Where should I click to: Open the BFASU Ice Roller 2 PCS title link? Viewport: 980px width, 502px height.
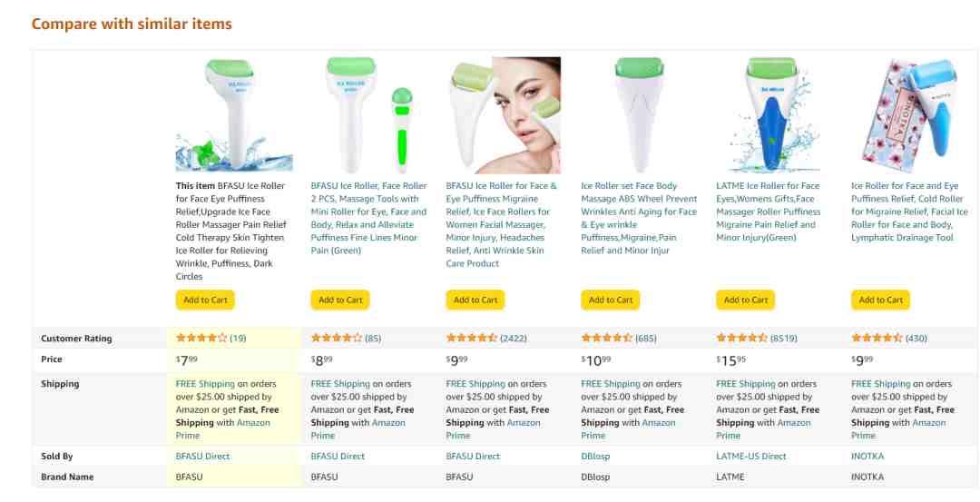[369, 218]
